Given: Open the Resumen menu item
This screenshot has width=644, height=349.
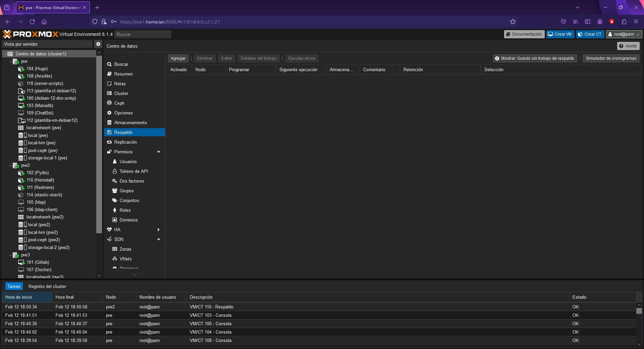Looking at the screenshot, I should click(135, 74).
